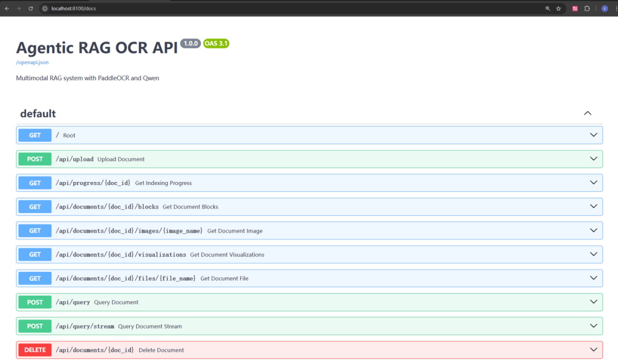Click the 1.0.0 version badge
This screenshot has height=364, width=618.
point(191,43)
